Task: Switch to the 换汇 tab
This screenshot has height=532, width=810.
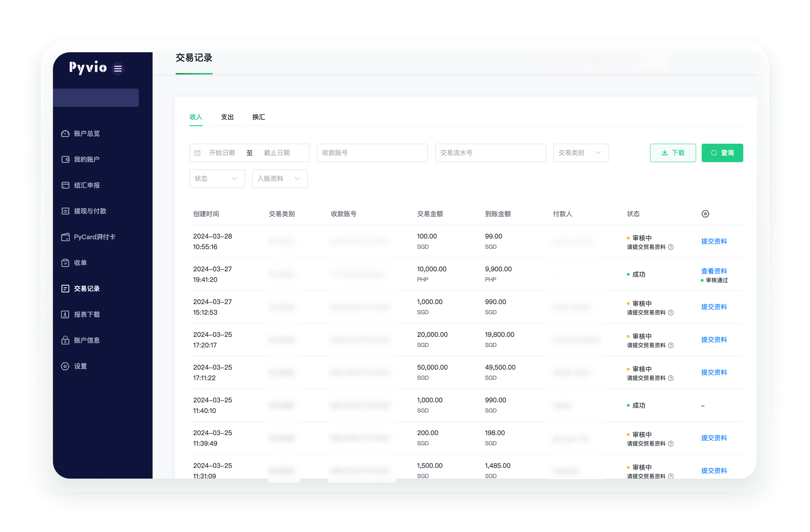Action: tap(259, 117)
